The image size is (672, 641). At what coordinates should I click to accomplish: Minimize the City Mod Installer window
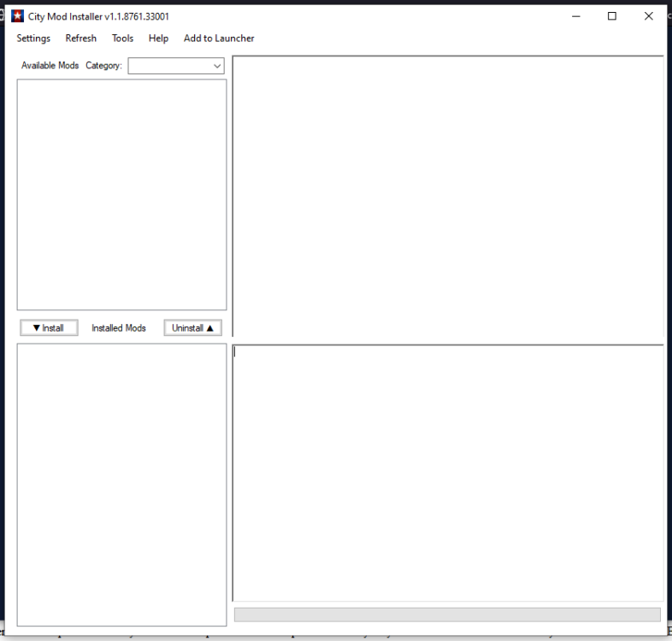(575, 16)
